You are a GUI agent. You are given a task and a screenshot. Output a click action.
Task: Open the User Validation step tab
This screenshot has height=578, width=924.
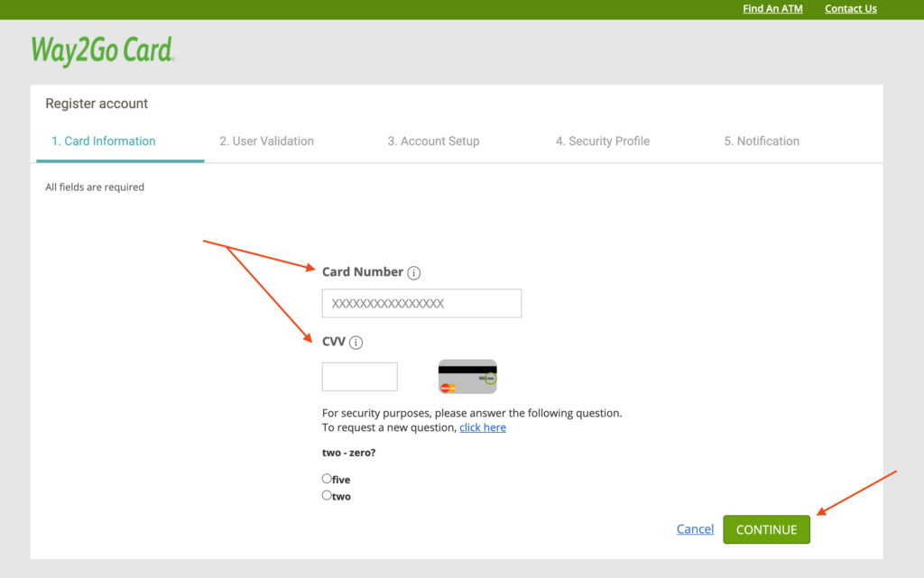[266, 142]
